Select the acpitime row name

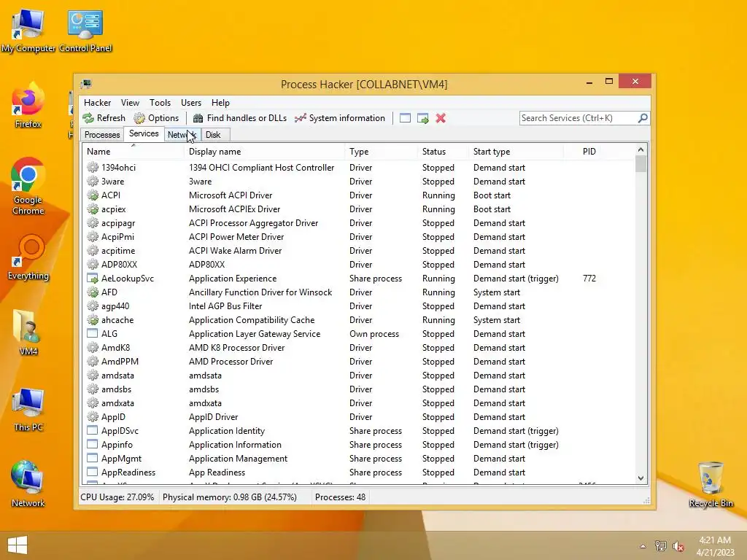pyautogui.click(x=118, y=251)
